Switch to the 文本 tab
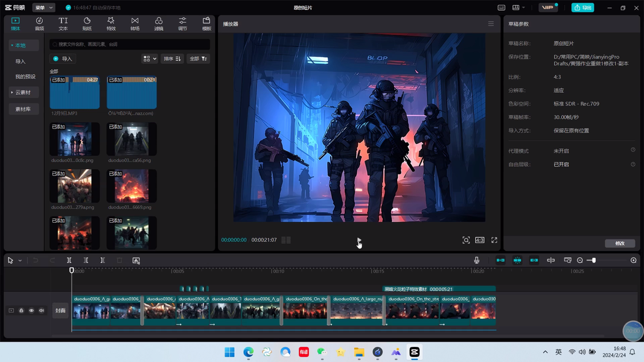This screenshot has height=362, width=644. [x=63, y=24]
